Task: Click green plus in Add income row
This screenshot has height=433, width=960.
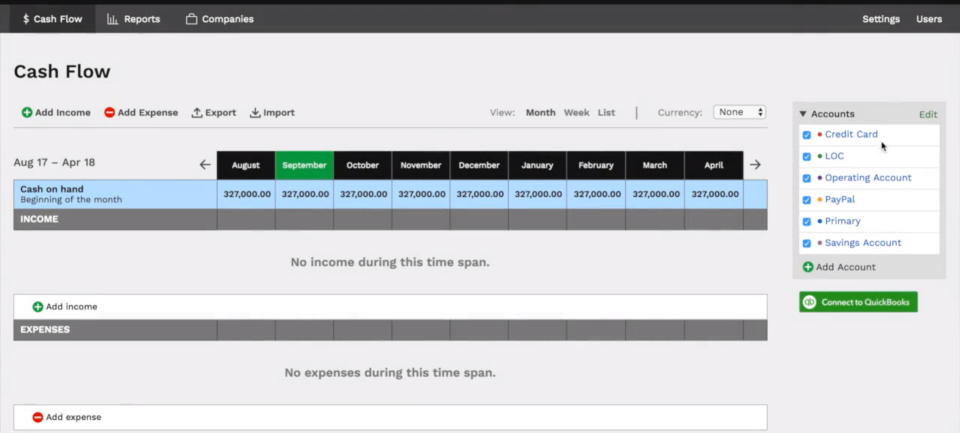Action: point(38,307)
